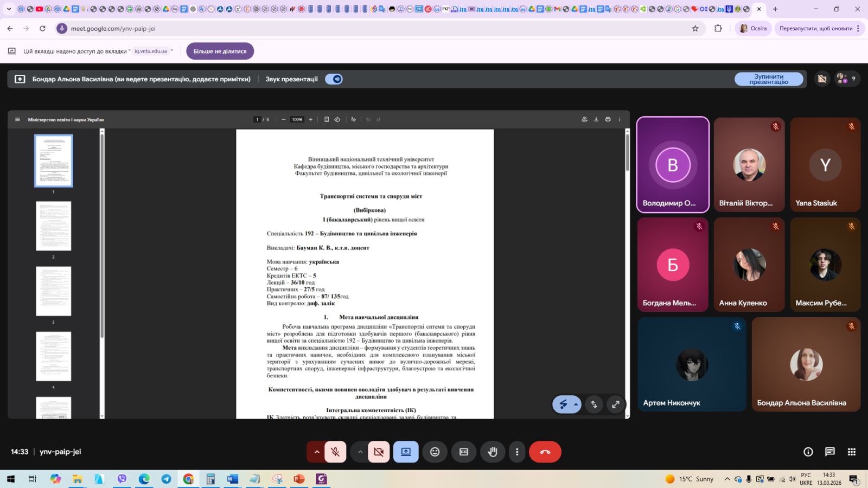Viewport: 868px width, 488px height.
Task: Open meeting details info icon
Action: tap(808, 452)
